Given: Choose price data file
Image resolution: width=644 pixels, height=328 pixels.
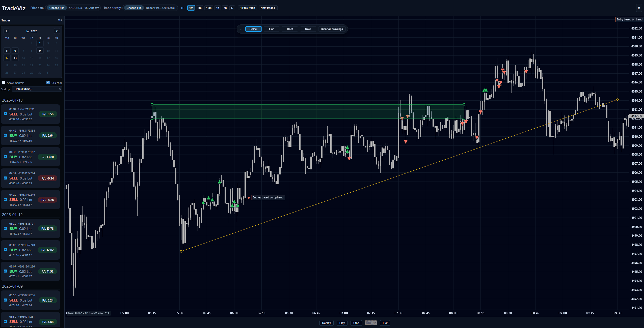Looking at the screenshot, I should (x=57, y=8).
